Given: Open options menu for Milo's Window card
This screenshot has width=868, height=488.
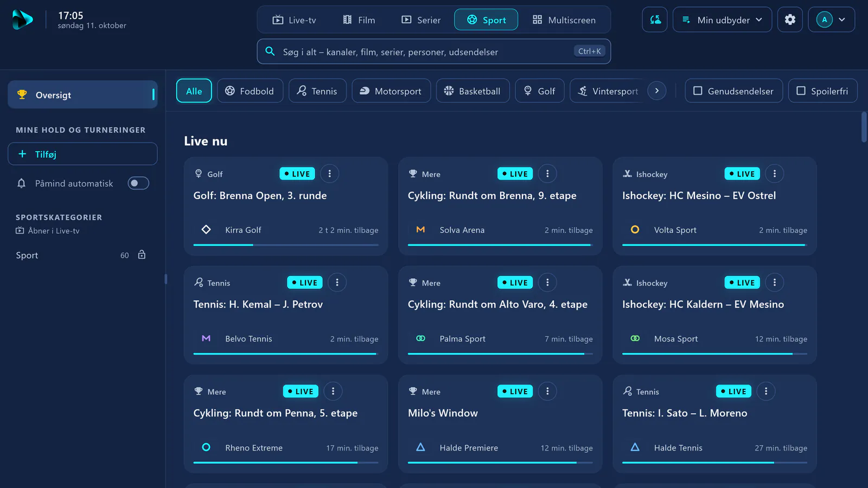Looking at the screenshot, I should coord(547,391).
